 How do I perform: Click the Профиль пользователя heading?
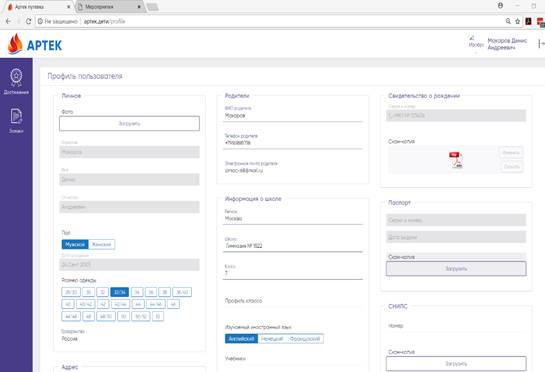coord(85,76)
